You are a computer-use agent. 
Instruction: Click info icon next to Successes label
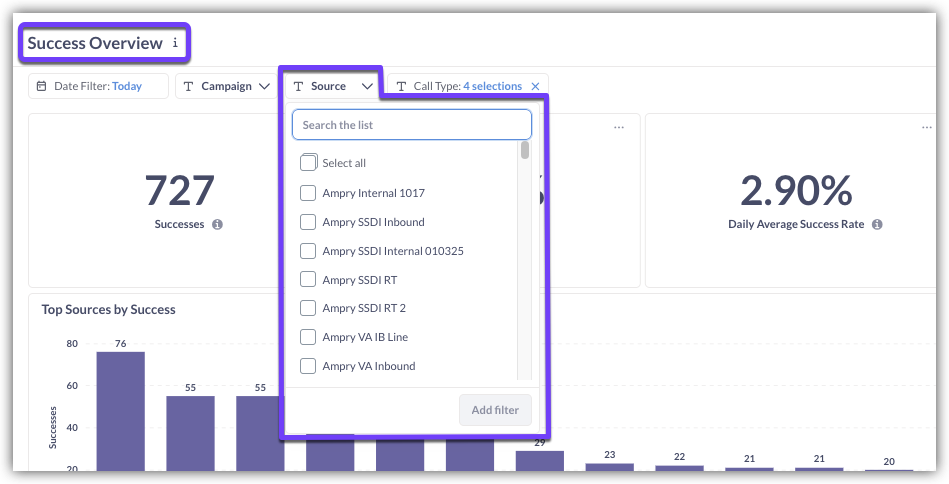click(217, 225)
